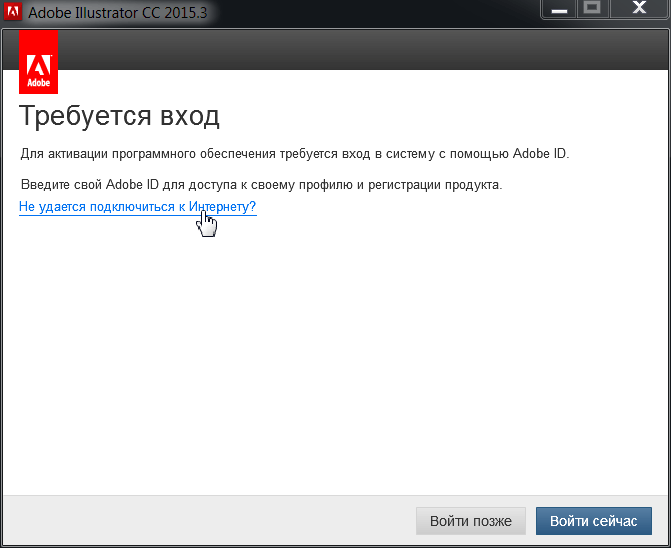Click the 'Требуется вход' heading
The width and height of the screenshot is (671, 548).
pos(119,116)
